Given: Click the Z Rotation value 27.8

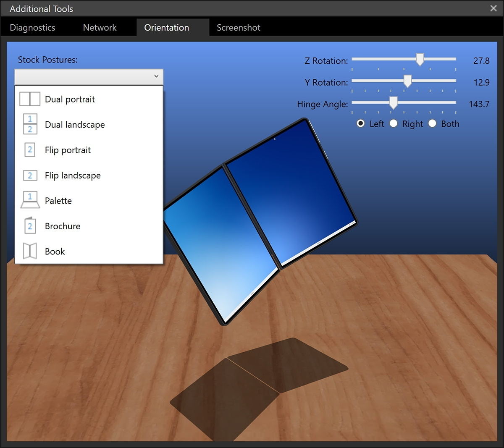Looking at the screenshot, I should click(x=481, y=60).
